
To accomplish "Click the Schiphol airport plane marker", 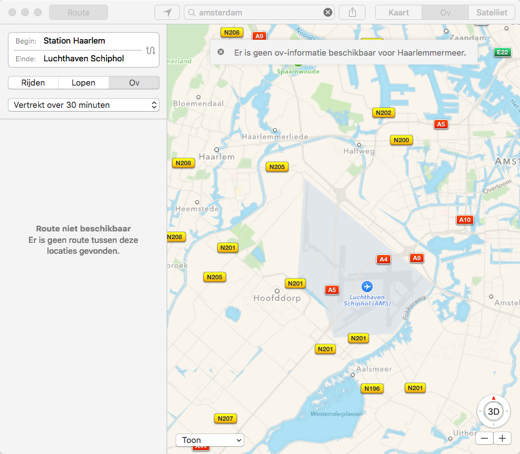I will [367, 286].
